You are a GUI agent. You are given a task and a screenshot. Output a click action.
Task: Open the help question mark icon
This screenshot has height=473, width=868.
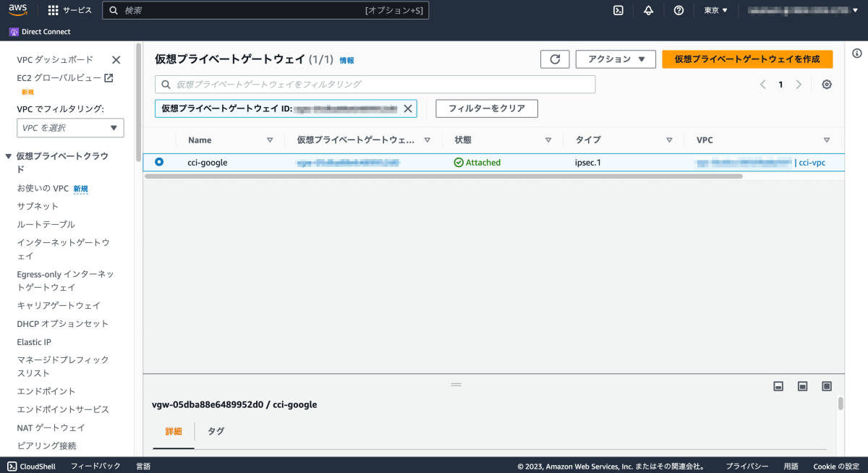pos(678,10)
